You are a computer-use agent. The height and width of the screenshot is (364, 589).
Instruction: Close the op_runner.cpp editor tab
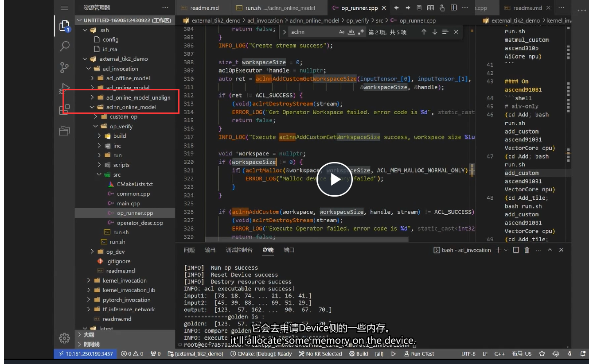tap(384, 8)
